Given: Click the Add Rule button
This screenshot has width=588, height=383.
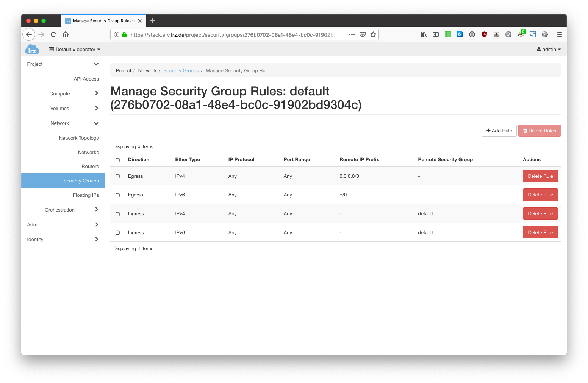Looking at the screenshot, I should (499, 131).
